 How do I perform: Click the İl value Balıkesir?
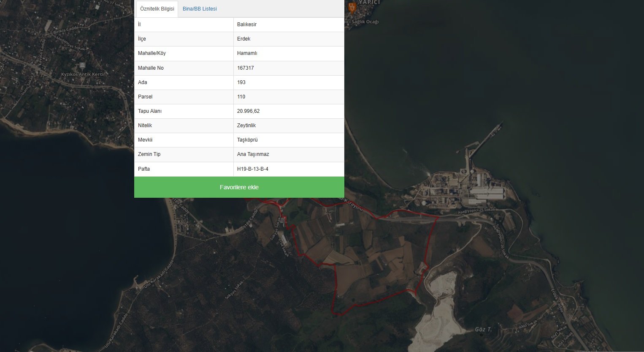(x=247, y=25)
